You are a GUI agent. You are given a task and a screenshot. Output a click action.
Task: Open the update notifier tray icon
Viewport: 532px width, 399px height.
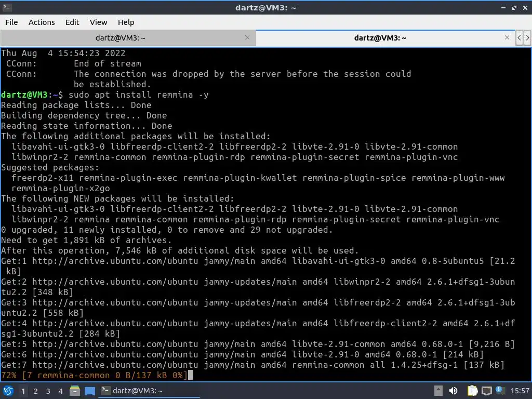(500, 390)
